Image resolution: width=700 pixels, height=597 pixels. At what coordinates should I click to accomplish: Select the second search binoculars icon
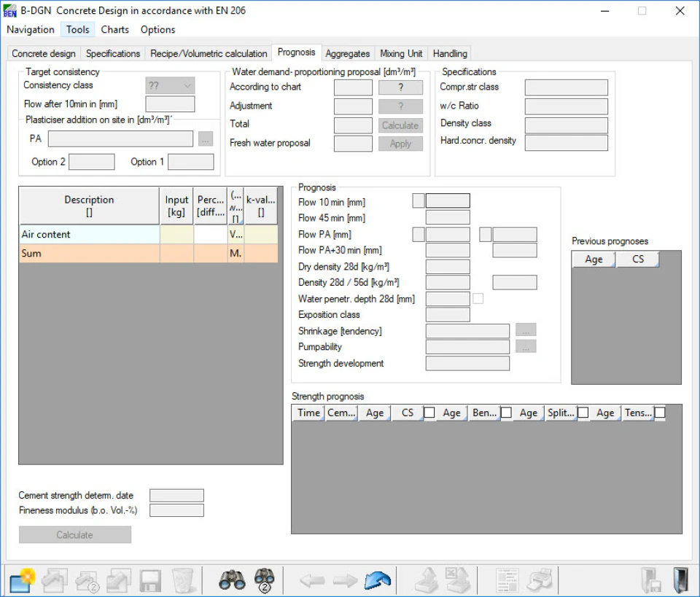click(264, 580)
